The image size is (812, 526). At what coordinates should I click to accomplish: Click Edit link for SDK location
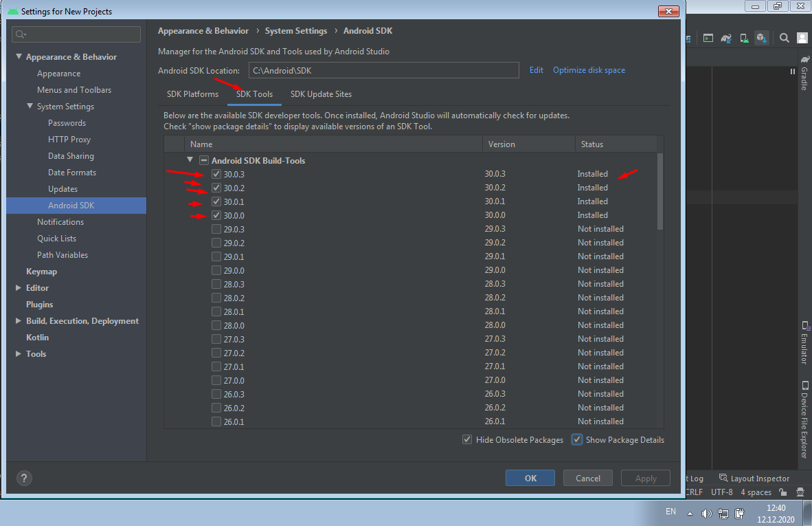click(x=536, y=70)
